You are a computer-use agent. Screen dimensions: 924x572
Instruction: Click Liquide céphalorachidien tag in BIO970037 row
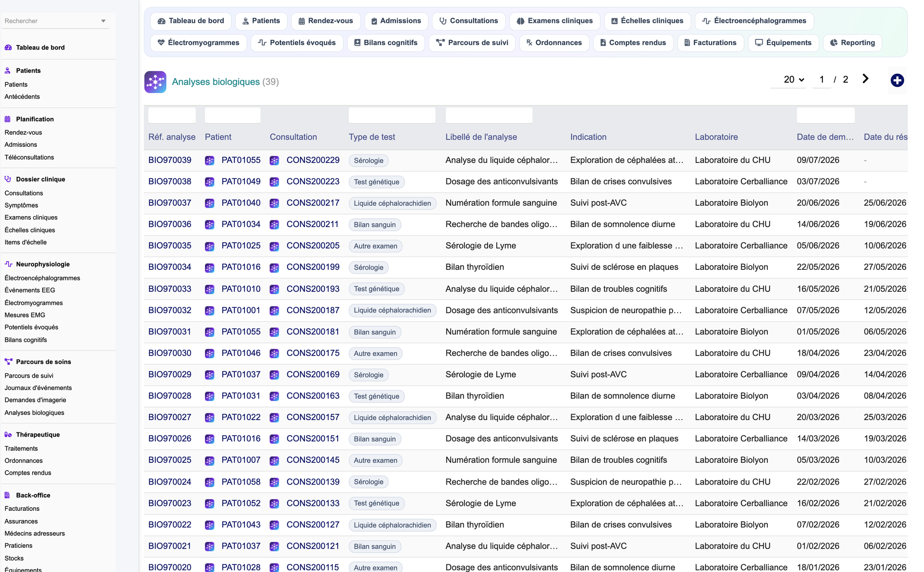point(392,203)
